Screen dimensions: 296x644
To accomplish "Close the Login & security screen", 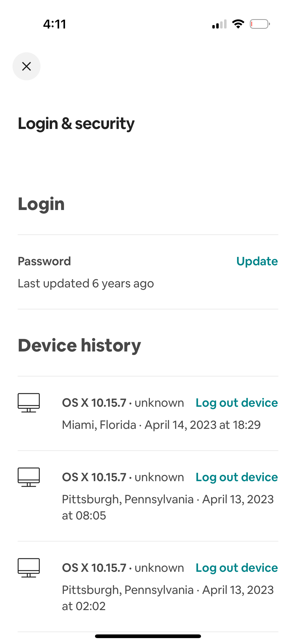I will click(27, 66).
